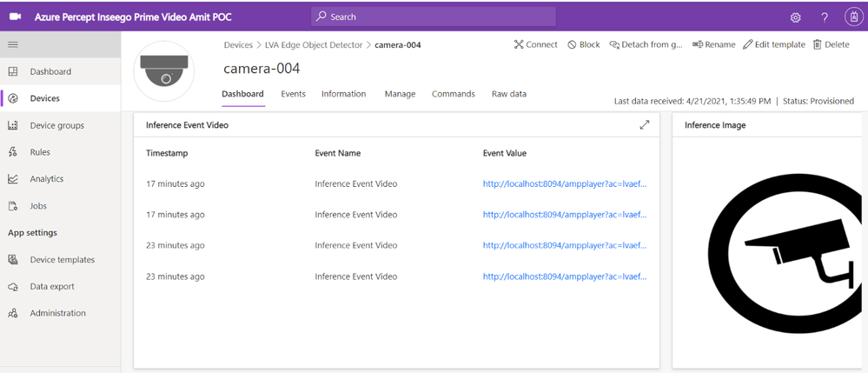
Task: Collapse the sidebar with hamburger icon
Action: pos(13,44)
